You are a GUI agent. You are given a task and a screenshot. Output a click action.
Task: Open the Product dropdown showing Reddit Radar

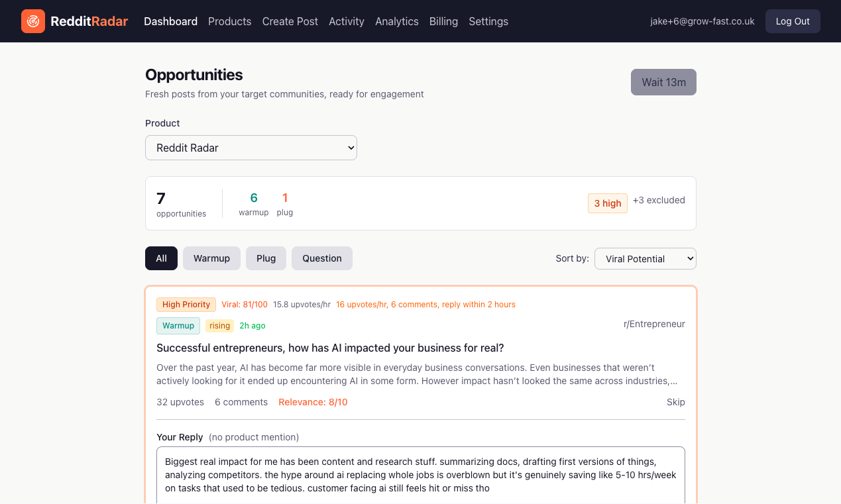(x=251, y=147)
